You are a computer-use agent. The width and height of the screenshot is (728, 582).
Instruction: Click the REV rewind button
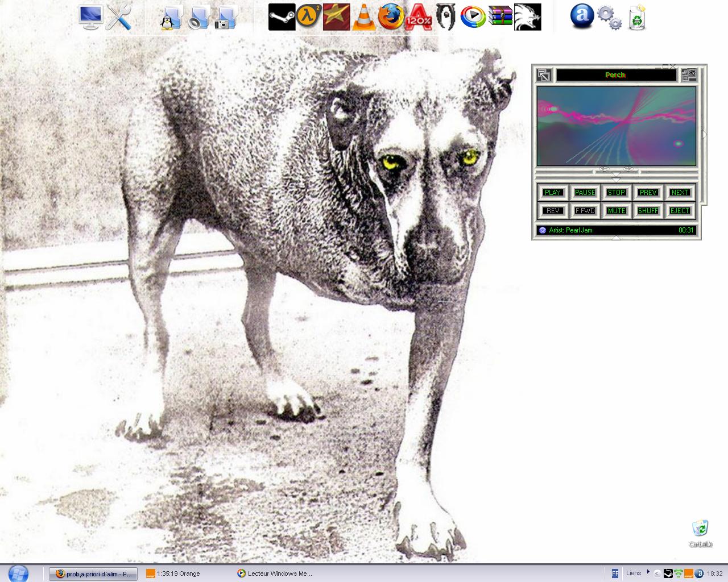(552, 211)
